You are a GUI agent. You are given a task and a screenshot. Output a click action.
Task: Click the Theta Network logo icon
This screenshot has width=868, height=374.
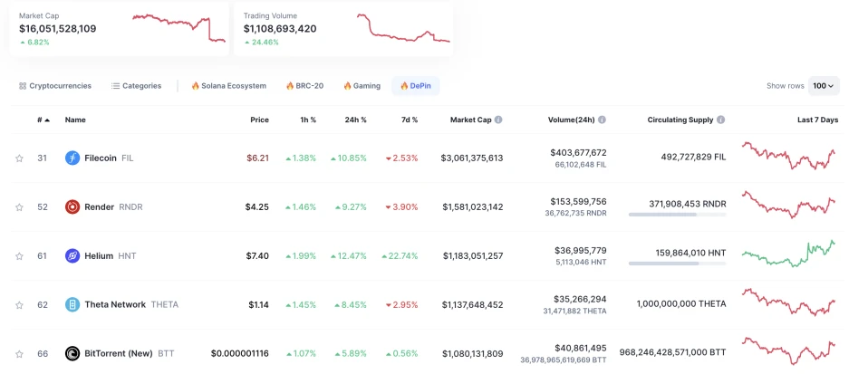coord(72,305)
